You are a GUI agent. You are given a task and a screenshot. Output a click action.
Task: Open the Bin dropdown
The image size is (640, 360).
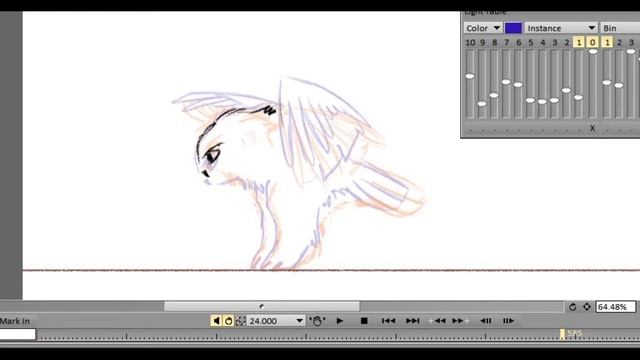620,28
